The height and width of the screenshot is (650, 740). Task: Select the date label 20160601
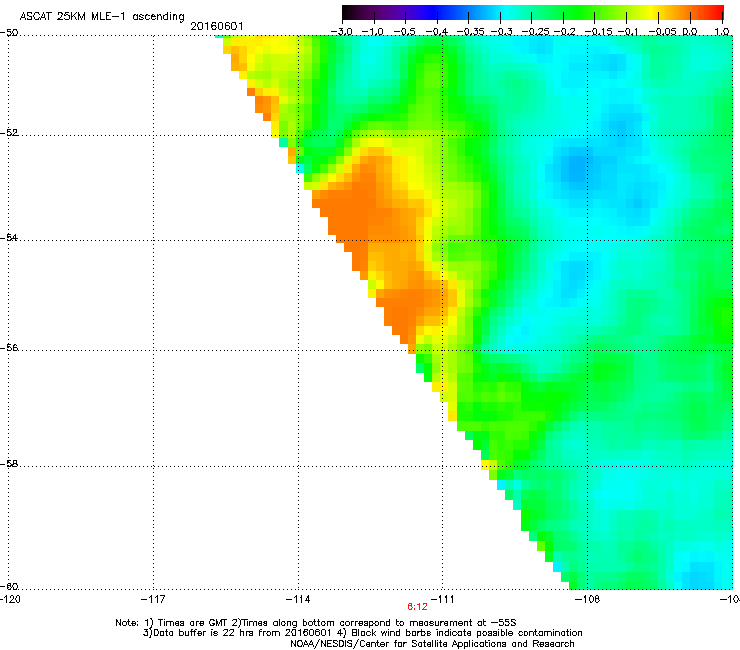pos(217,26)
